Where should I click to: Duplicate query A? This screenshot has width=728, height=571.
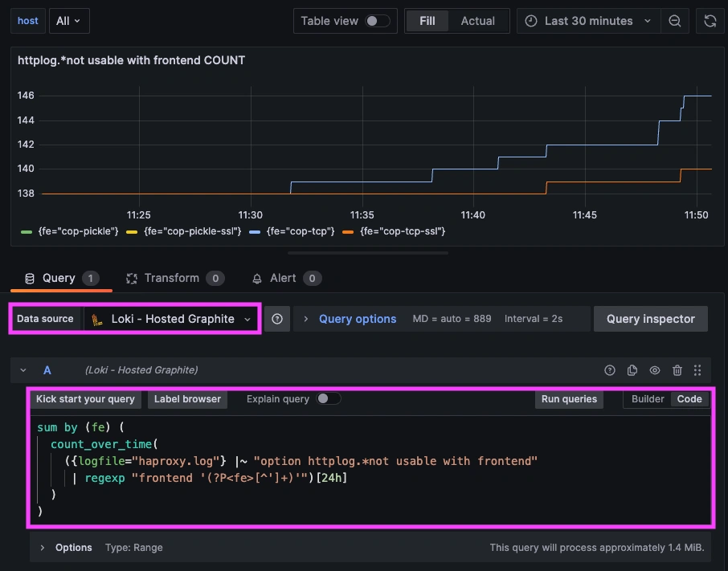(x=632, y=370)
